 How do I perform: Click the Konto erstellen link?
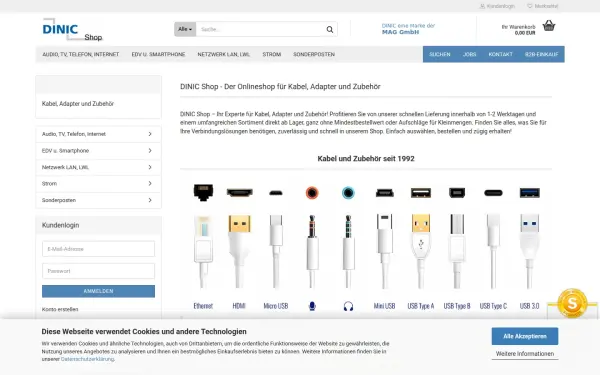pos(60,309)
